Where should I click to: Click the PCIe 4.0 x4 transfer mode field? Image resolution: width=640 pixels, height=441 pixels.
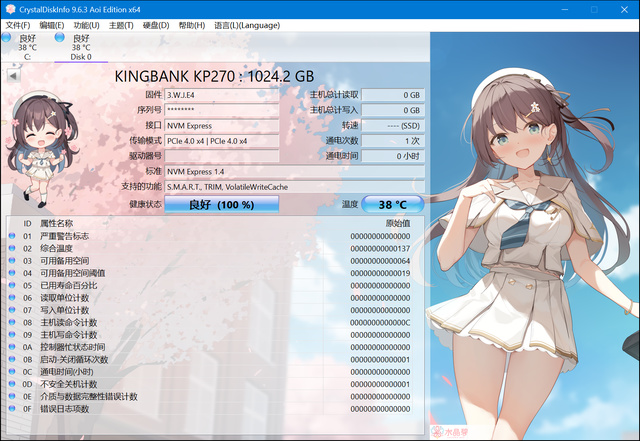pos(222,141)
